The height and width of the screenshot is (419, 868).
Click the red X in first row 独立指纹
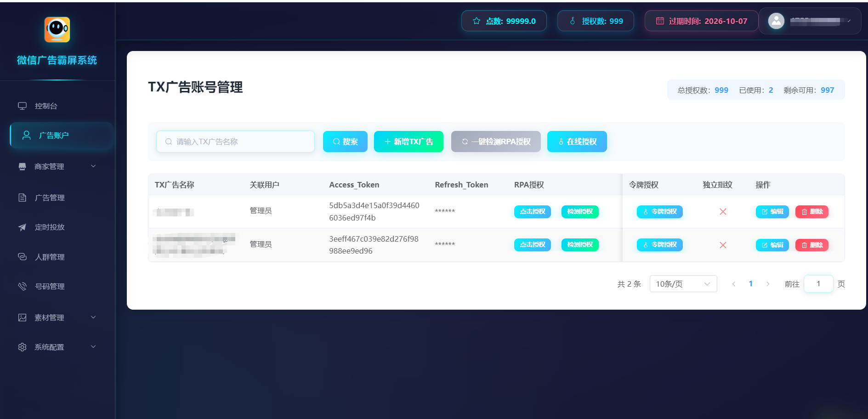tap(723, 212)
